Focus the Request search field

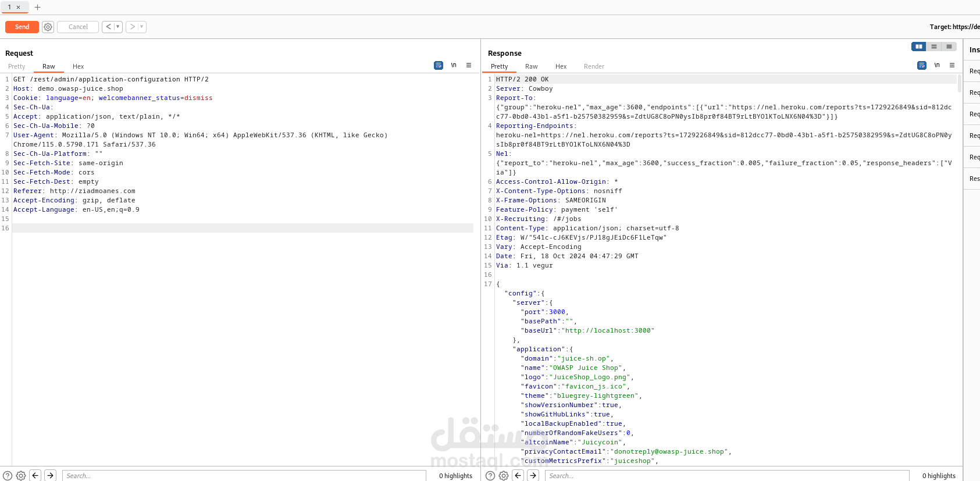(x=244, y=476)
